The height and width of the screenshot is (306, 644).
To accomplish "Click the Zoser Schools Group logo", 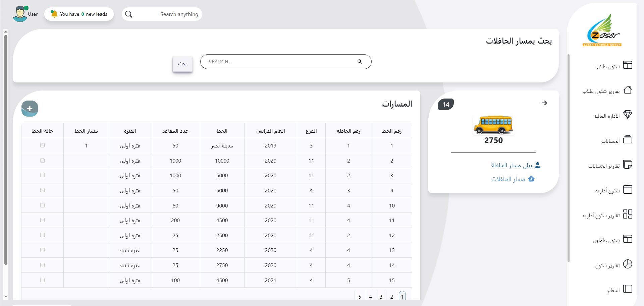I will pyautogui.click(x=602, y=30).
